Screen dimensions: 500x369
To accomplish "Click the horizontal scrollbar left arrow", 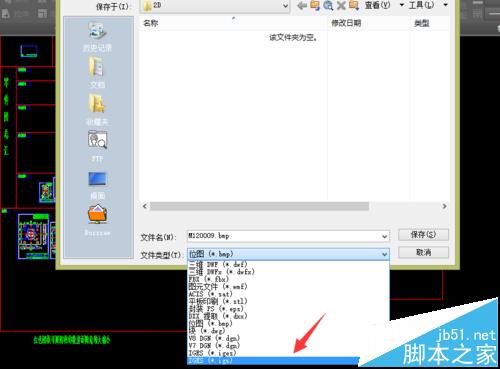I will pyautogui.click(x=145, y=206).
